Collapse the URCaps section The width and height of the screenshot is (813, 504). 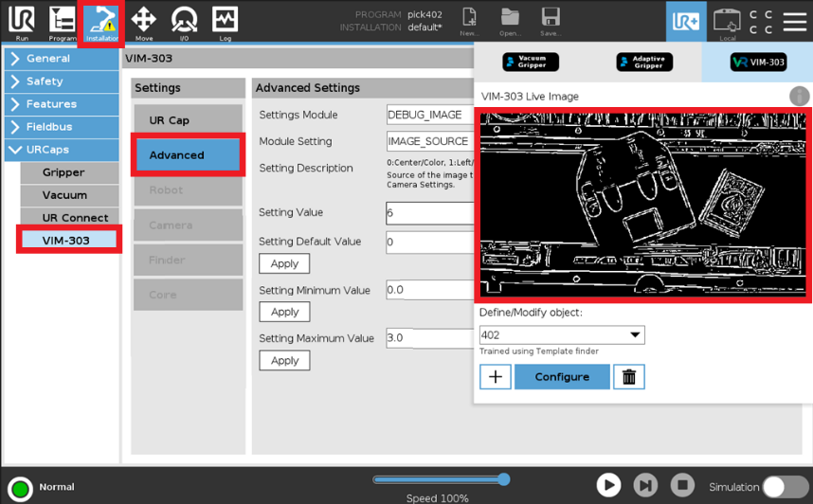62,150
